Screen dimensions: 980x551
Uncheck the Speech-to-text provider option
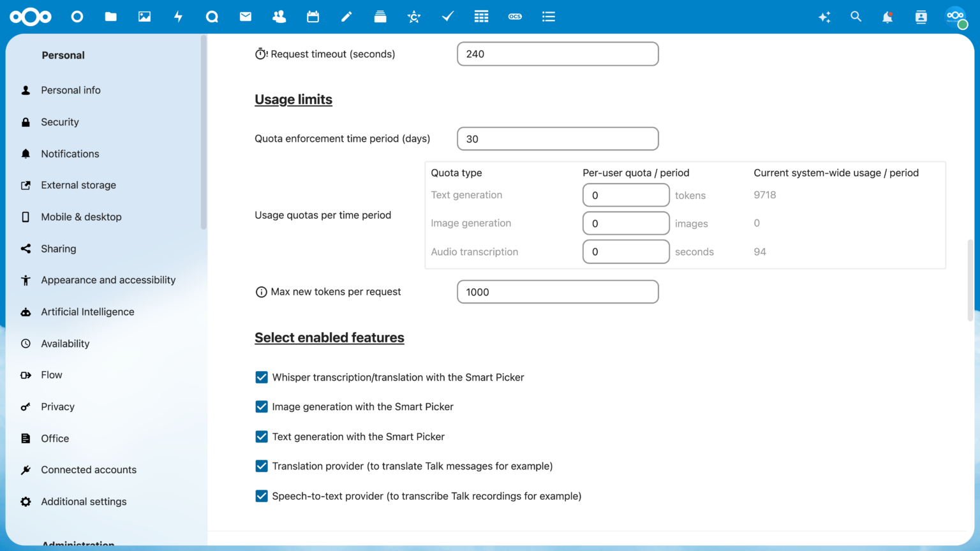262,496
